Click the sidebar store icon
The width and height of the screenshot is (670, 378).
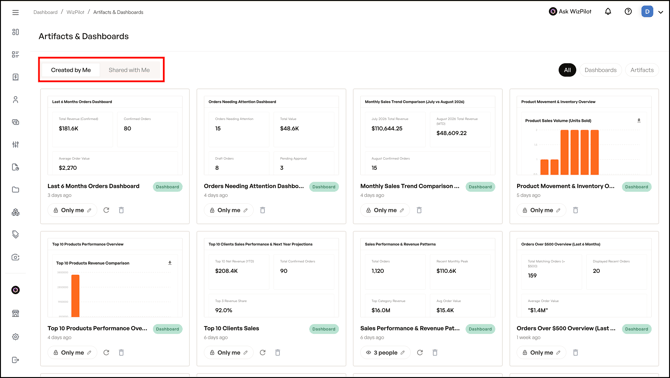[x=15, y=314]
